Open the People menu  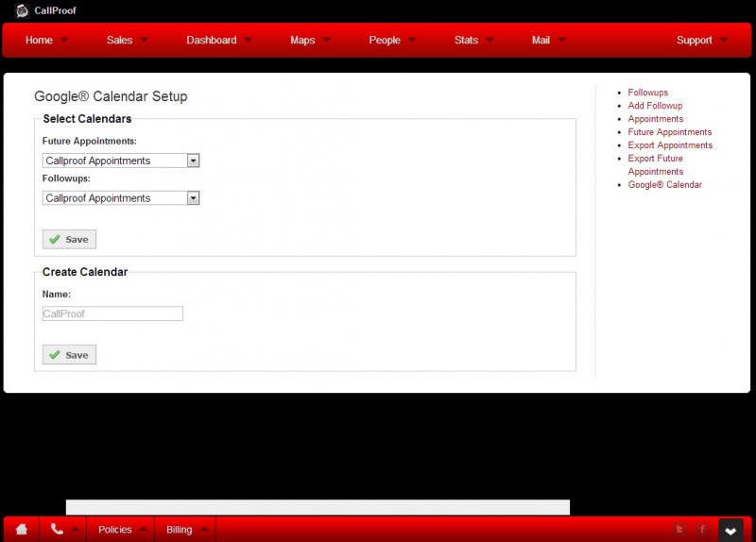pyautogui.click(x=392, y=40)
